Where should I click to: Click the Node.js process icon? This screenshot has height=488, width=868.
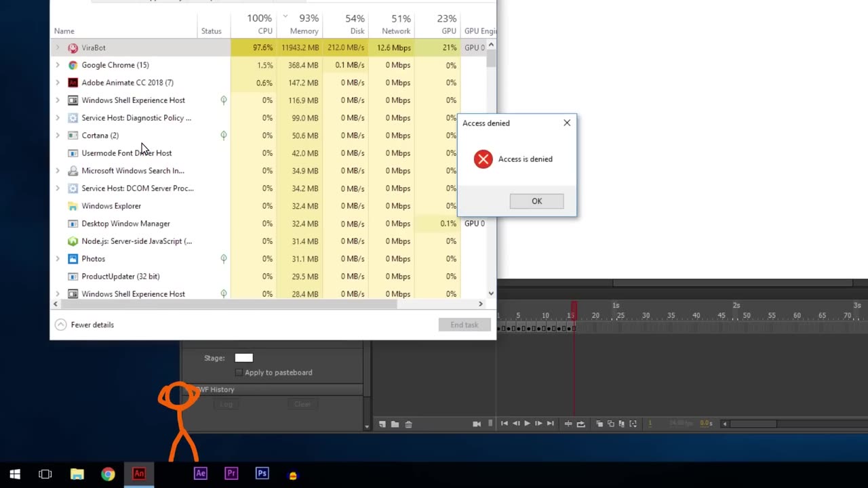click(73, 241)
